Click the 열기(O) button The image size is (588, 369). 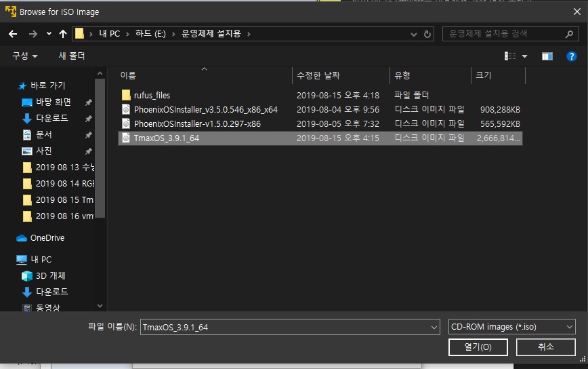pyautogui.click(x=478, y=347)
